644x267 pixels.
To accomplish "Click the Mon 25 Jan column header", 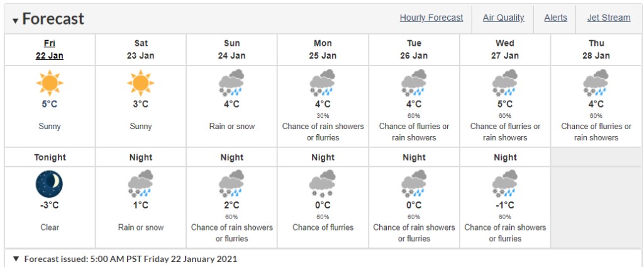I will (323, 49).
